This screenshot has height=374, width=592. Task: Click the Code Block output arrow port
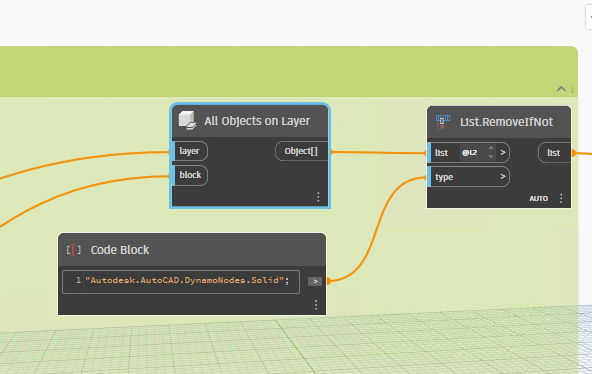pyautogui.click(x=315, y=281)
